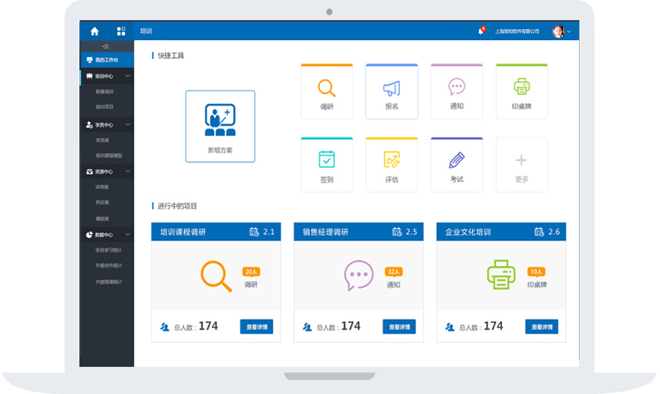Open the 签到 calendar check-in tile
Screen dimensions: 660x394
click(327, 165)
